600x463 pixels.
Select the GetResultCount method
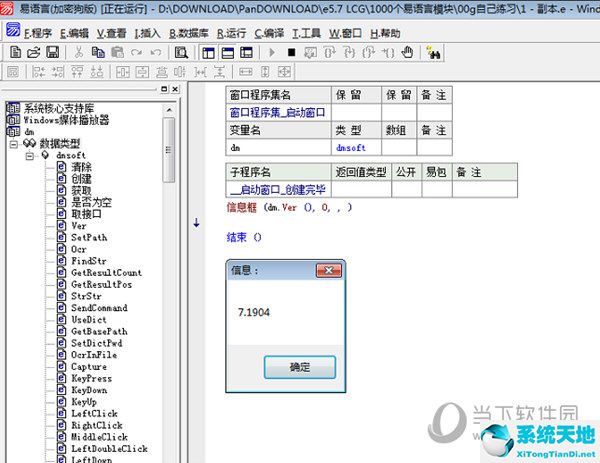click(106, 273)
